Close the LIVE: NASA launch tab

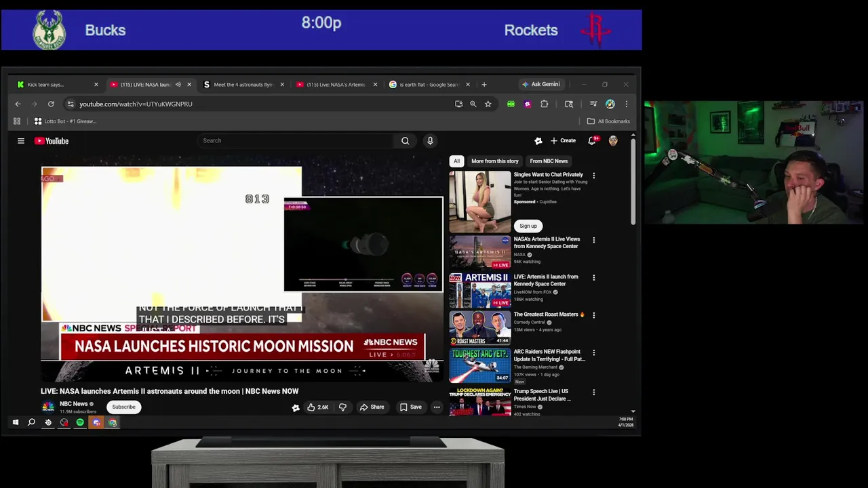[189, 85]
